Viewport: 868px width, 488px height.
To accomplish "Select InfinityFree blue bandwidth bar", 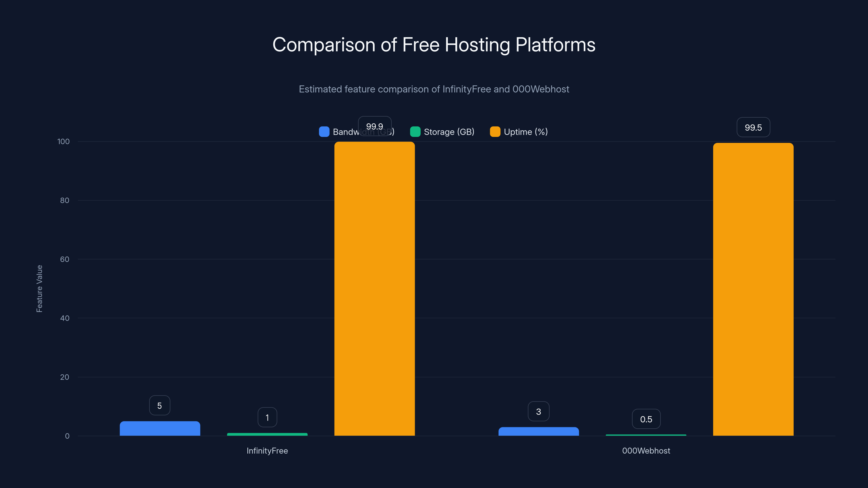I will (160, 428).
